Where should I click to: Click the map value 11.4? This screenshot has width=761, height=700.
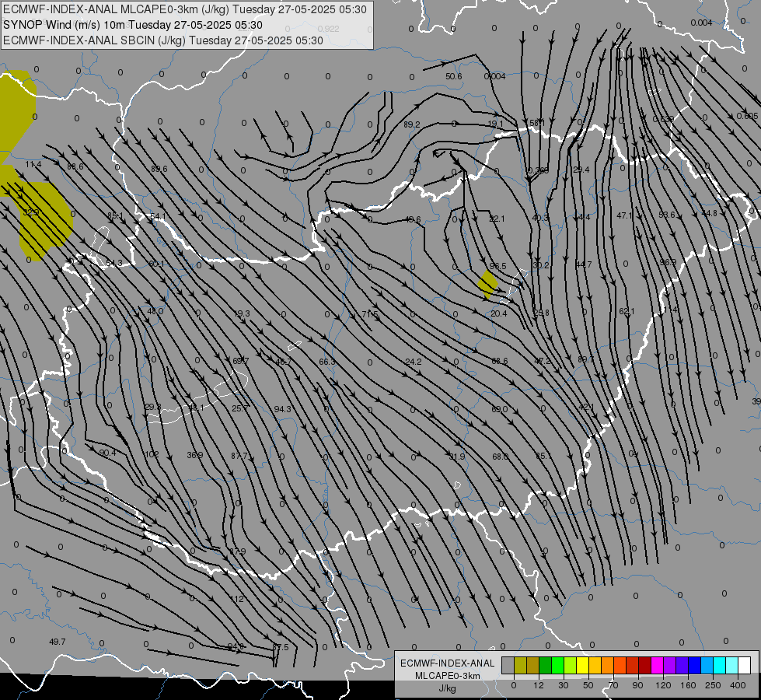point(33,164)
